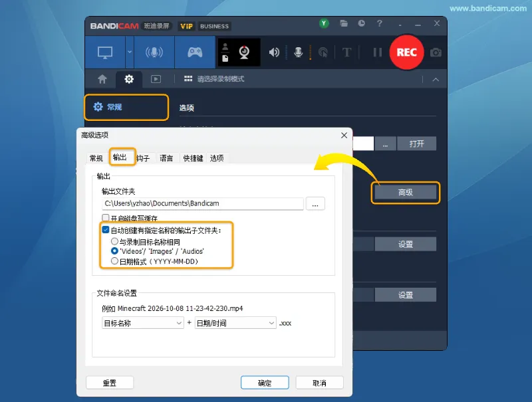Image resolution: width=532 pixels, height=402 pixels.
Task: Open scheduled recording clock icon
Action: (361, 23)
